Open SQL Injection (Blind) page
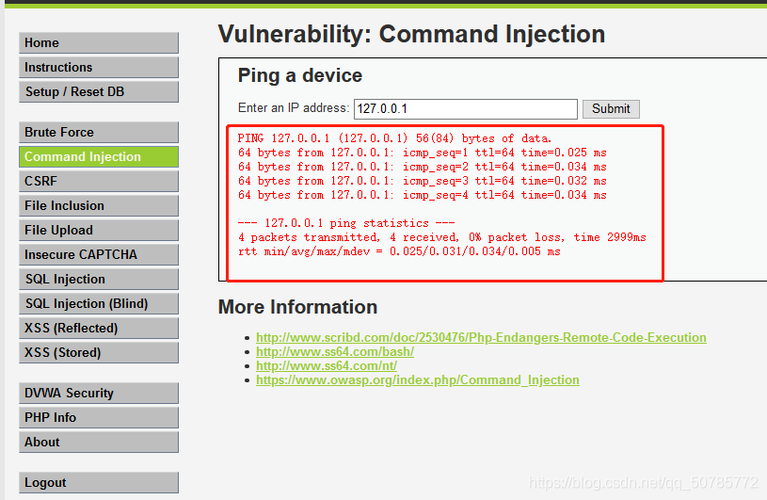 pyautogui.click(x=99, y=304)
